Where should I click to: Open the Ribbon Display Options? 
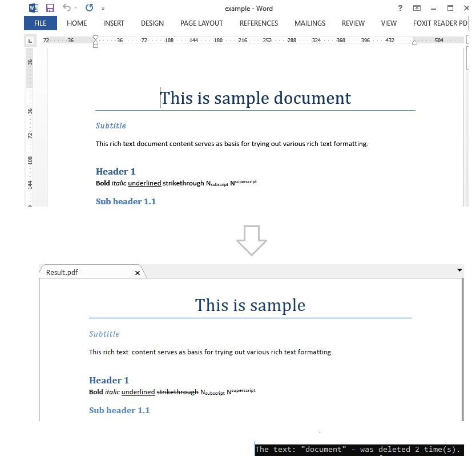[417, 8]
